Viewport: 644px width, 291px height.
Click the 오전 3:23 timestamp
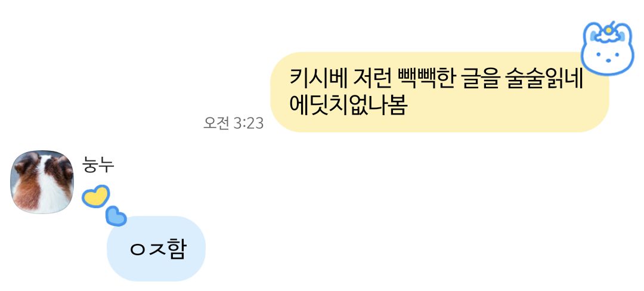(233, 123)
